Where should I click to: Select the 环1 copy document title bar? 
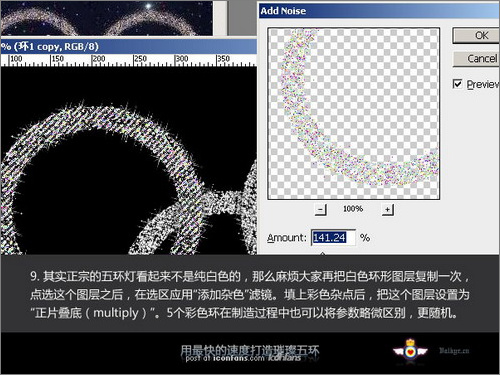coord(129,46)
